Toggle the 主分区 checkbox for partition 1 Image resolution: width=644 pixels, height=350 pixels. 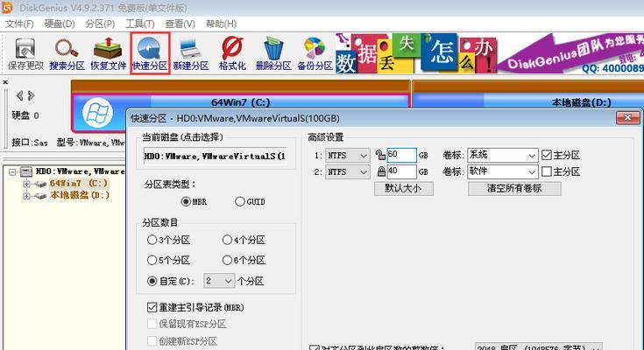[546, 155]
